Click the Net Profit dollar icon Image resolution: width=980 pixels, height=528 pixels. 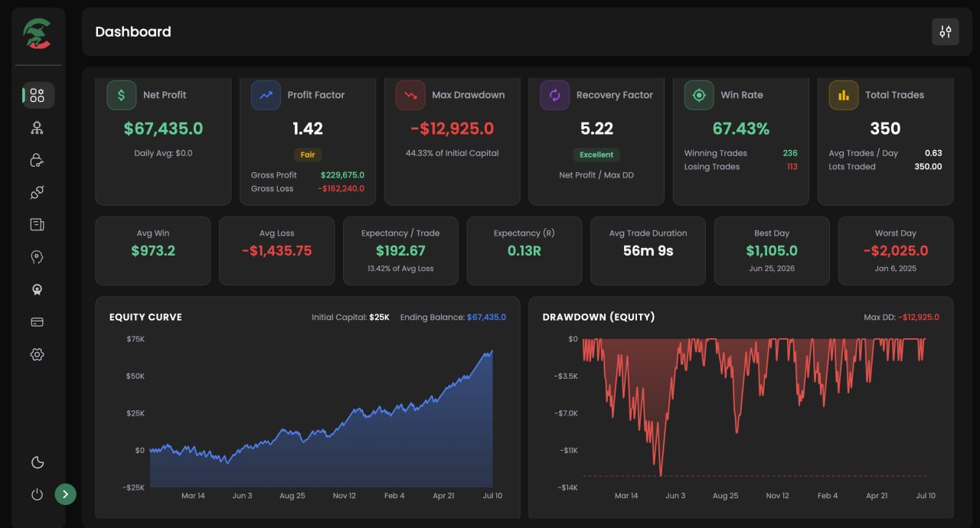[121, 95]
